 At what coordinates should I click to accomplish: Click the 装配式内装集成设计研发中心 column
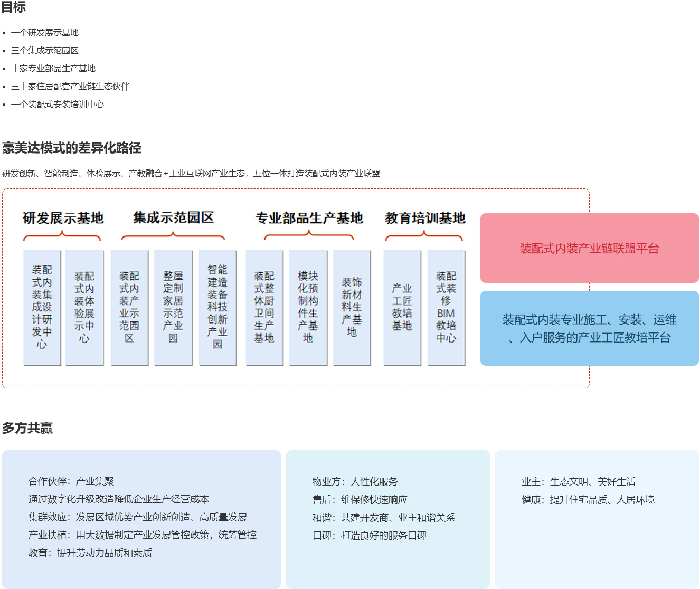[x=42, y=308]
